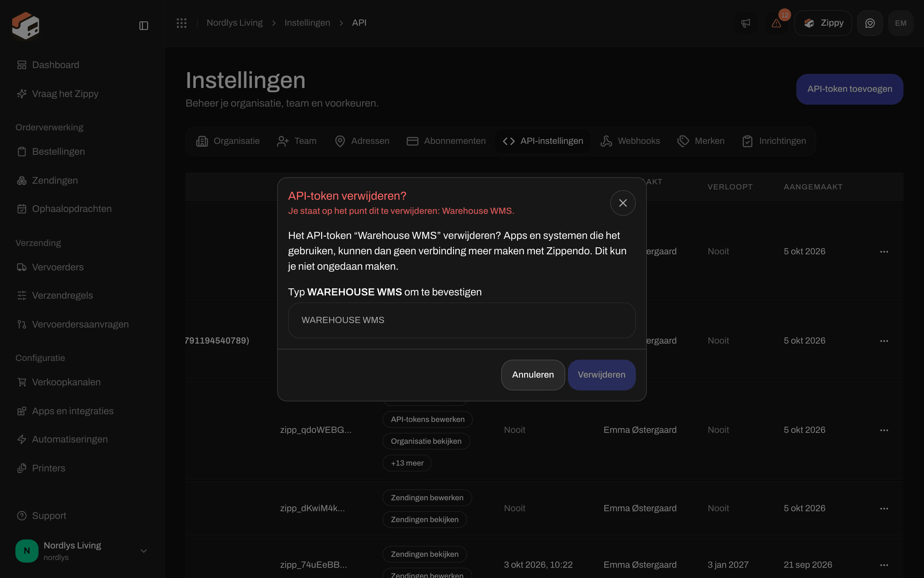This screenshot has height=578, width=924.
Task: Open the alerts warning icon with badge 12
Action: [776, 23]
